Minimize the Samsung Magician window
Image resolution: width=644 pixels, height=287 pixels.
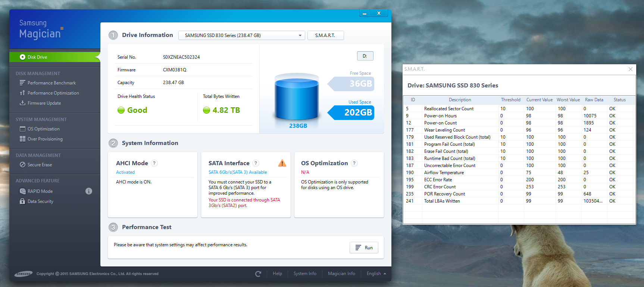(365, 13)
